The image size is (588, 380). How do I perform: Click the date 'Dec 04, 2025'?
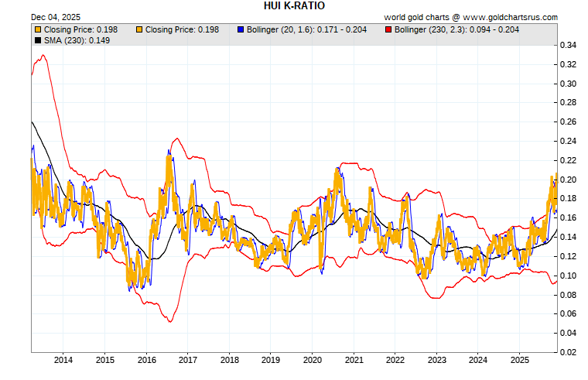click(x=56, y=17)
